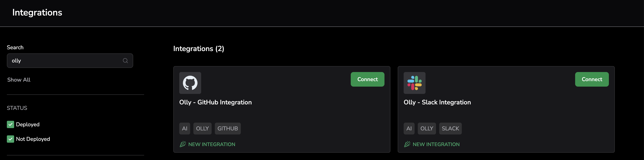Open the Olly - Slack Integration title
The image size is (644, 160).
click(437, 102)
